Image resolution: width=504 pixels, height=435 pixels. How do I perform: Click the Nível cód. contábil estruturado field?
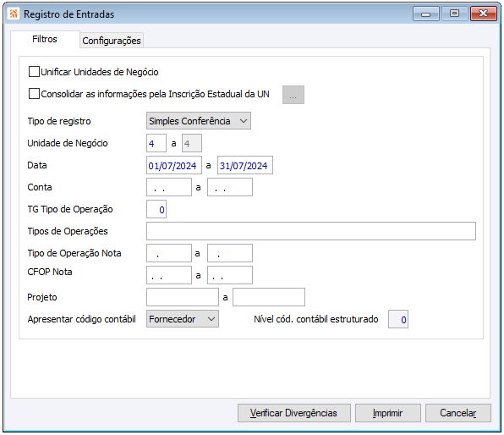(x=398, y=319)
